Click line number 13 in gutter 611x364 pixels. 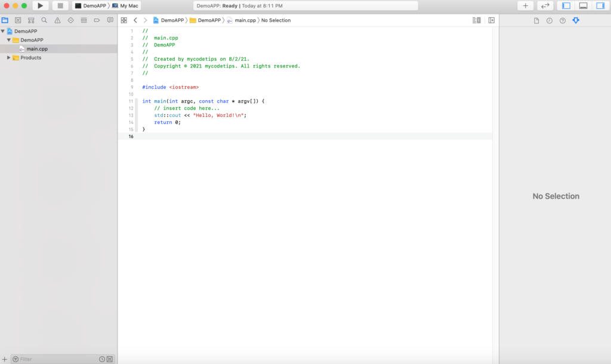131,115
